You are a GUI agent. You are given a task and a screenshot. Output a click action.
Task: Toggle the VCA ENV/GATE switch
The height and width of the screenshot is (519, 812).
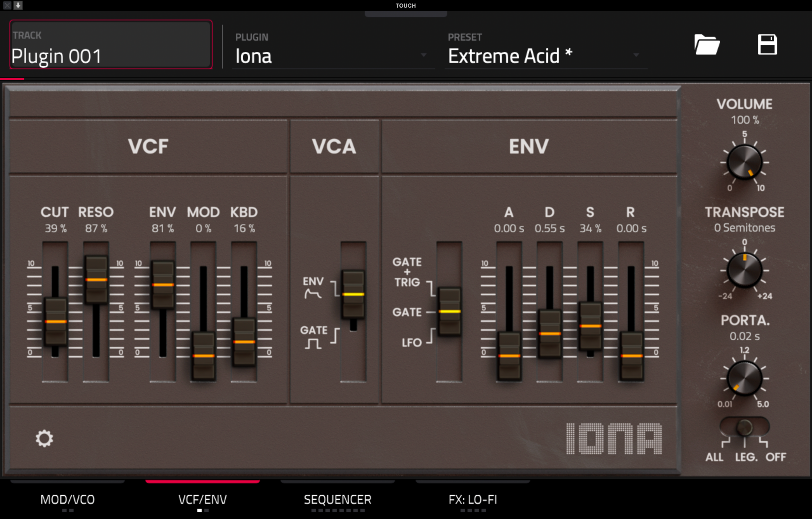pos(353,294)
